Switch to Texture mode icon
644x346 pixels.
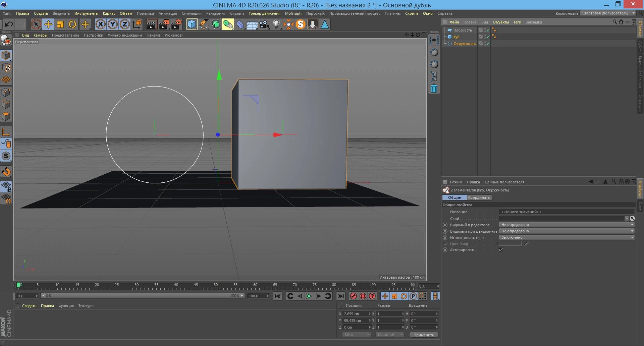pos(6,67)
